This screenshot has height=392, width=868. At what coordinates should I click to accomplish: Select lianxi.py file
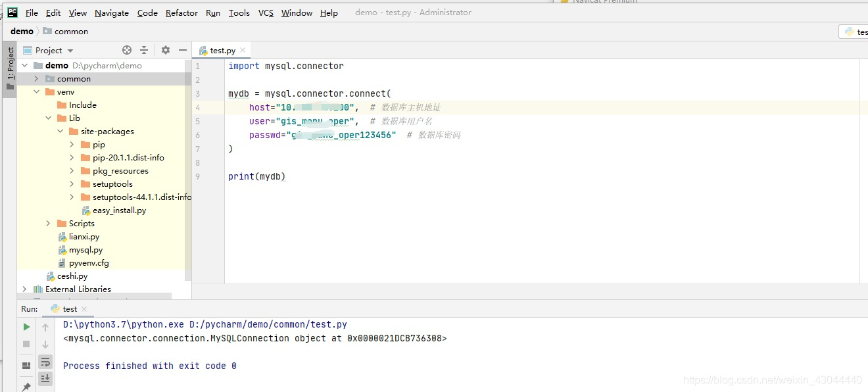coord(79,236)
